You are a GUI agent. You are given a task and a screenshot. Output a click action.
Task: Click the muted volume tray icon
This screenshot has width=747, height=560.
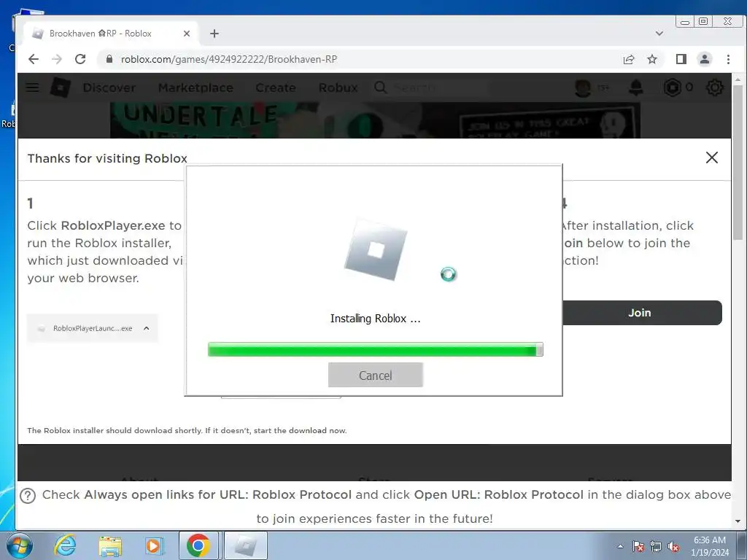tap(673, 546)
